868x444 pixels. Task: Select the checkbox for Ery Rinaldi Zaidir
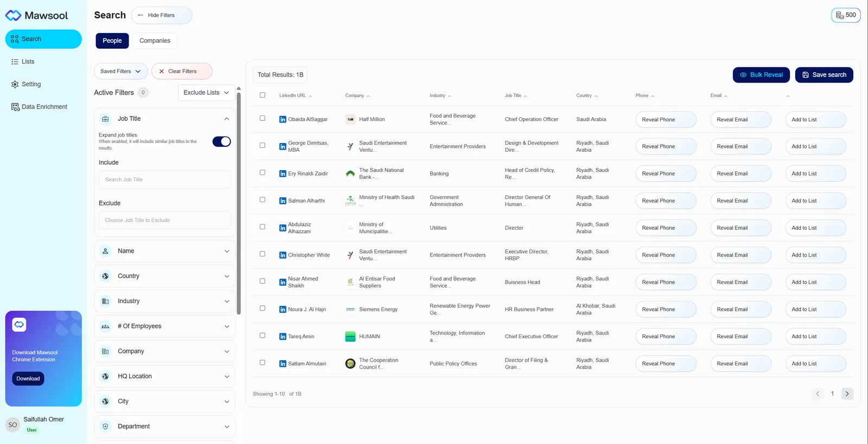click(x=263, y=172)
